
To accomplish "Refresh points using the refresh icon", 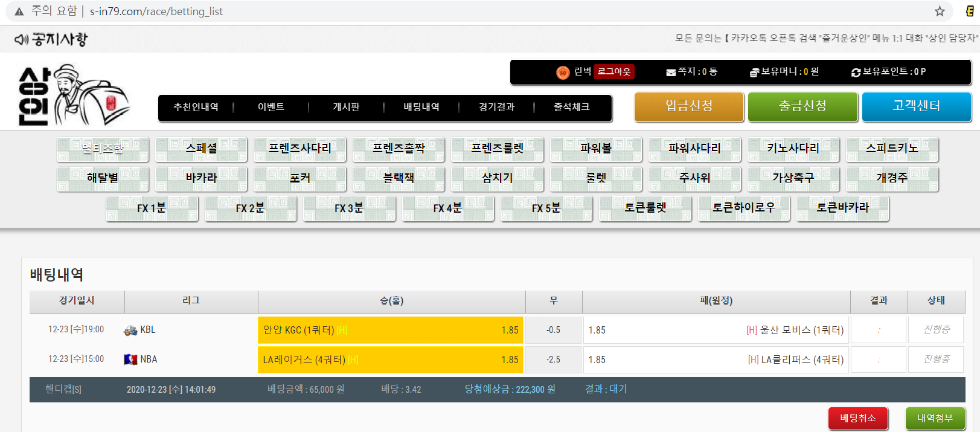I will (856, 73).
